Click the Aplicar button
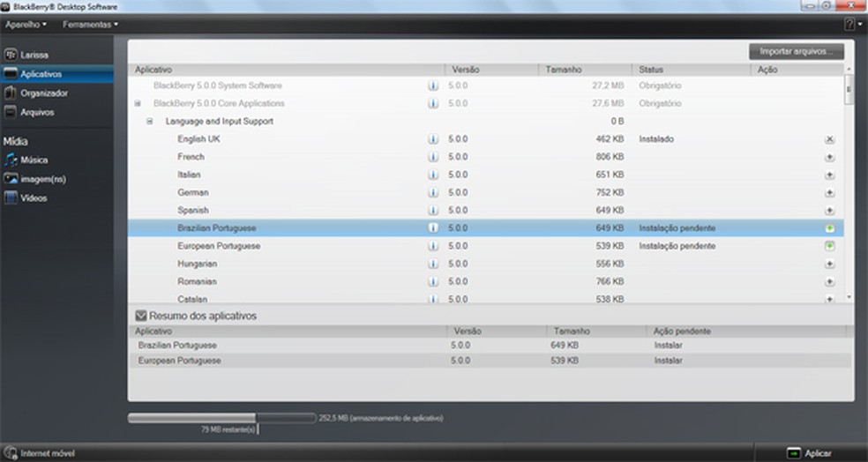868x462 pixels. (x=811, y=453)
